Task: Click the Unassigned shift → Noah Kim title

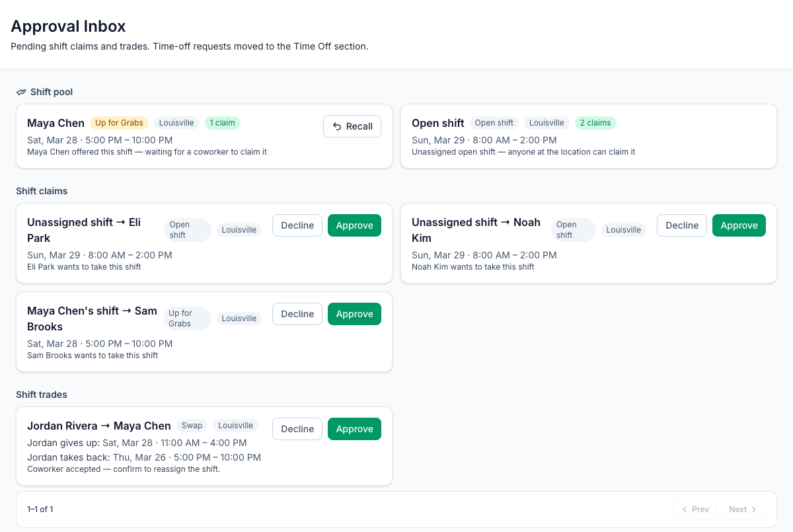Action: click(476, 230)
